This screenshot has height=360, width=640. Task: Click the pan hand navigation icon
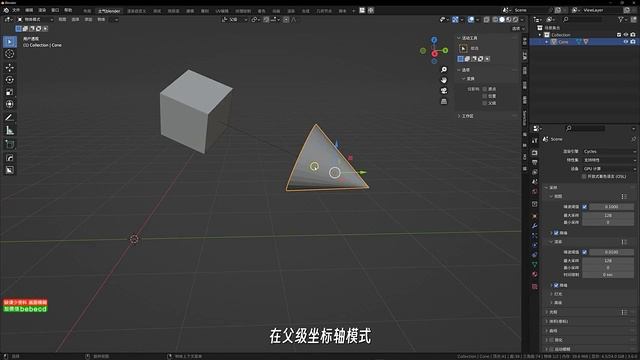point(444,80)
